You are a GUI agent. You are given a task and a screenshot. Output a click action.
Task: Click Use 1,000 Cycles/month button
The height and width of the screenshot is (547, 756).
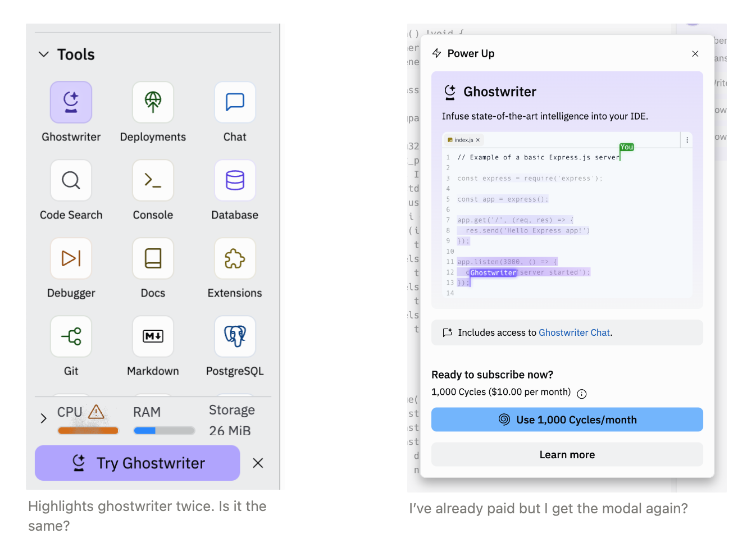tap(567, 420)
